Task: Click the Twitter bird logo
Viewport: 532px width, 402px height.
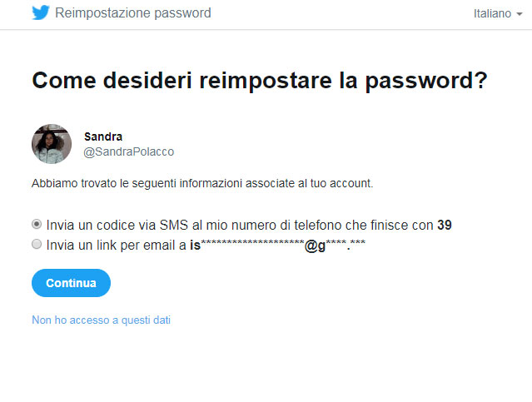Action: [40, 12]
